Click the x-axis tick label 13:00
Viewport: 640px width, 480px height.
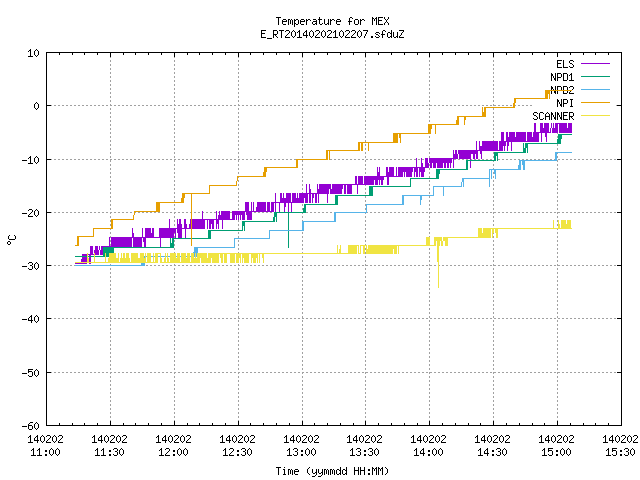[x=301, y=452]
